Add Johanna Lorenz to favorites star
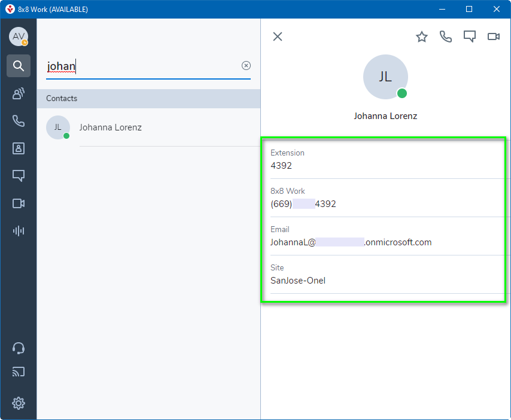Image resolution: width=511 pixels, height=420 pixels. 422,37
